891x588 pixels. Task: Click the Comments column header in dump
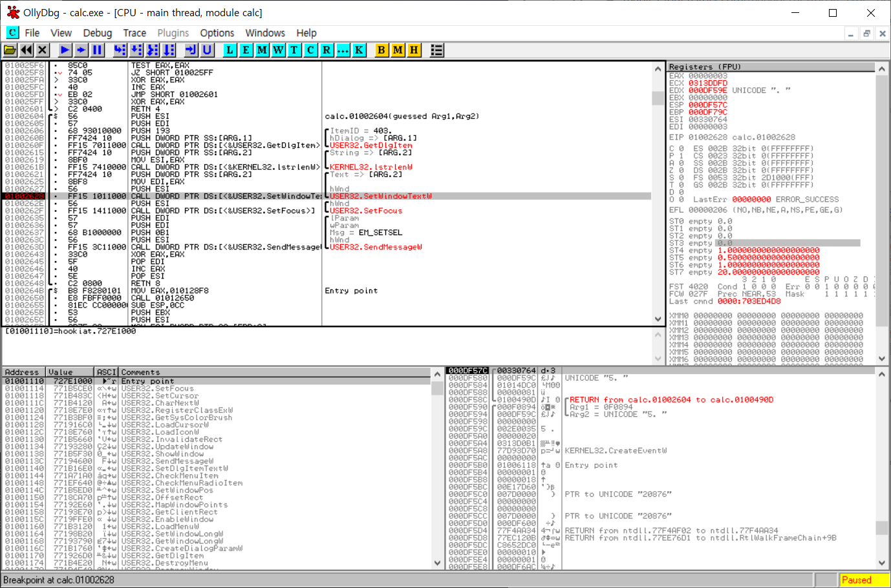(275, 372)
